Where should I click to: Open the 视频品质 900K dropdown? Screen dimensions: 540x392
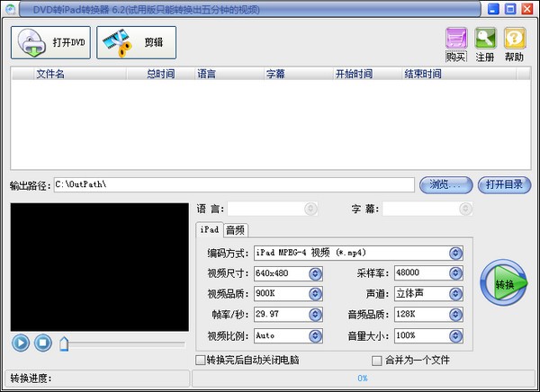point(315,294)
